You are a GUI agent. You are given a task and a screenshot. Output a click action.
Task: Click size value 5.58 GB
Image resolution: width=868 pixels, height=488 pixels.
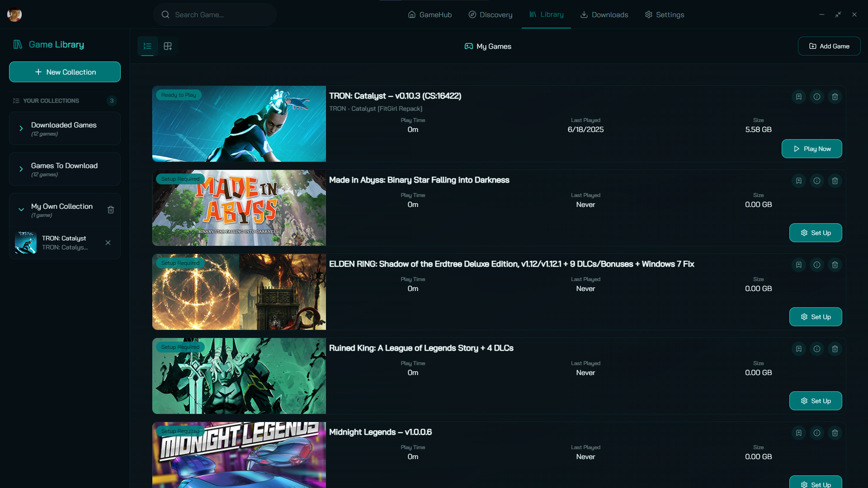click(758, 130)
